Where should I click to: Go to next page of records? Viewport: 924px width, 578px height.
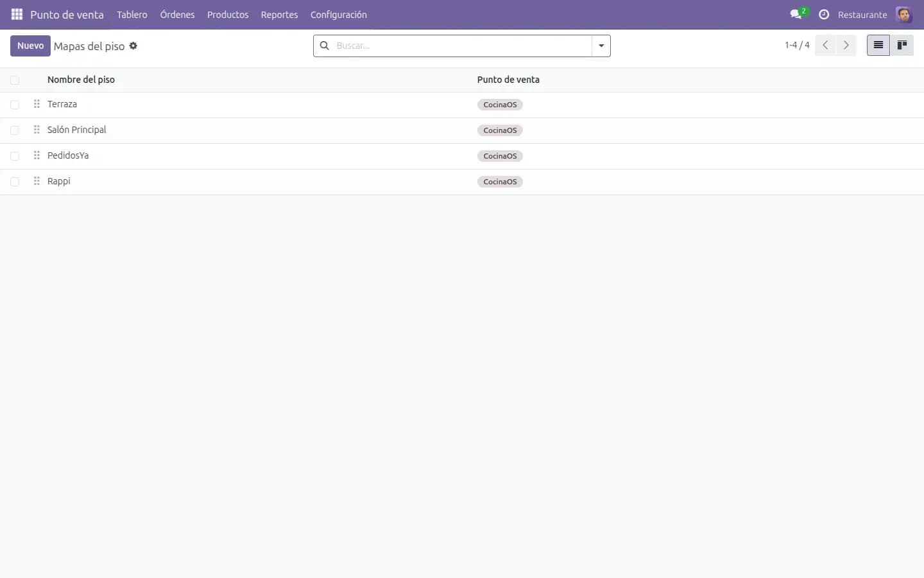(846, 45)
